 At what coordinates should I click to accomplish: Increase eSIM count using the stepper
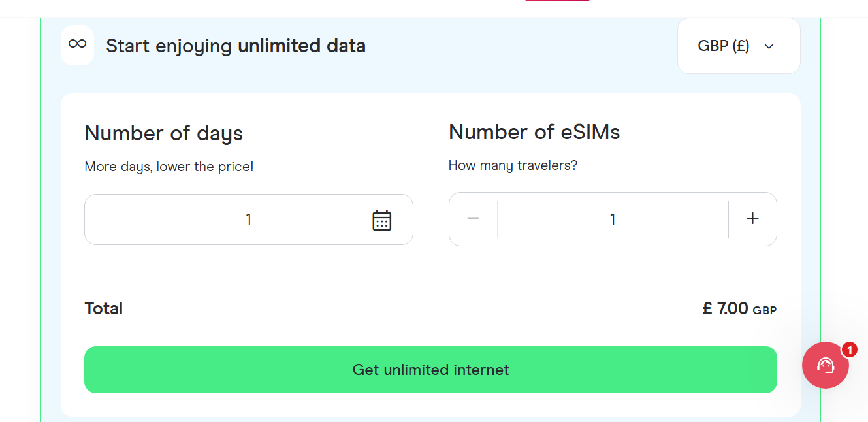pyautogui.click(x=752, y=219)
